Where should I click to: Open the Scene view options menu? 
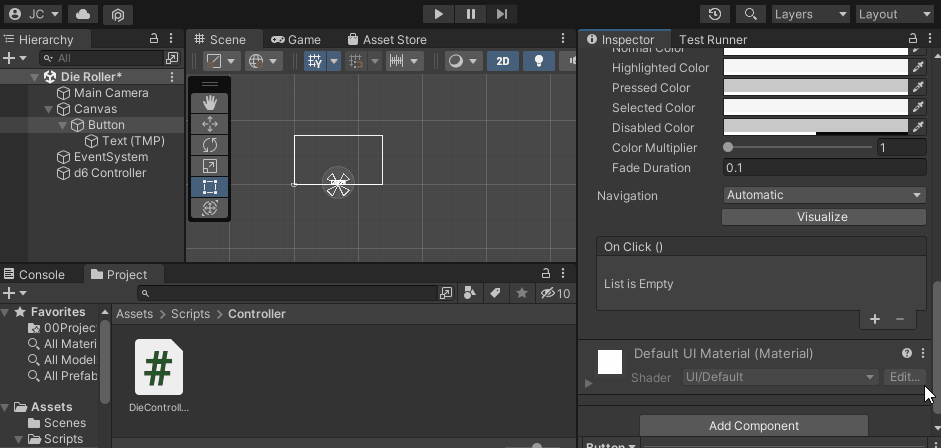pyautogui.click(x=563, y=39)
